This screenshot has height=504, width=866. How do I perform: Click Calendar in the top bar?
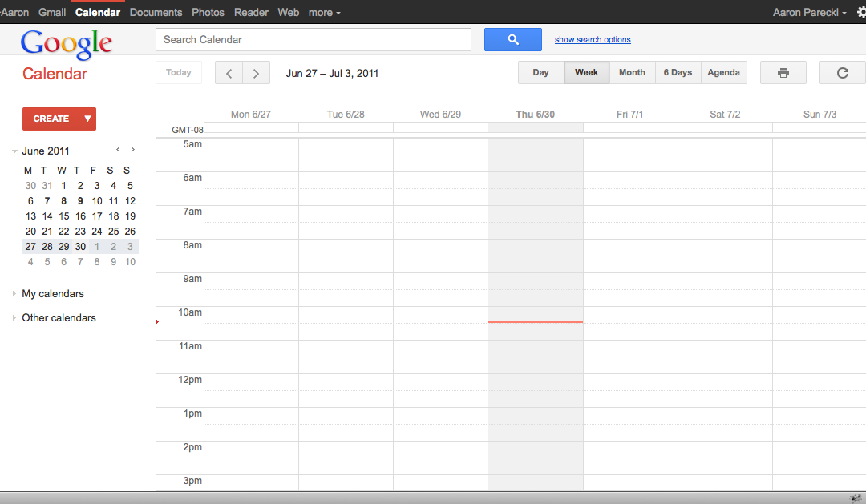click(x=98, y=12)
